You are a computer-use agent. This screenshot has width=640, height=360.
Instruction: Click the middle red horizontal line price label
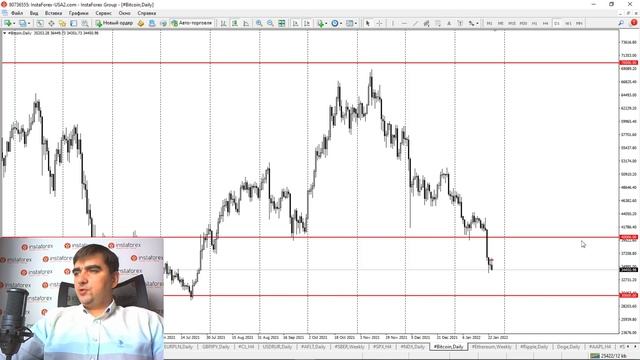tap(629, 237)
